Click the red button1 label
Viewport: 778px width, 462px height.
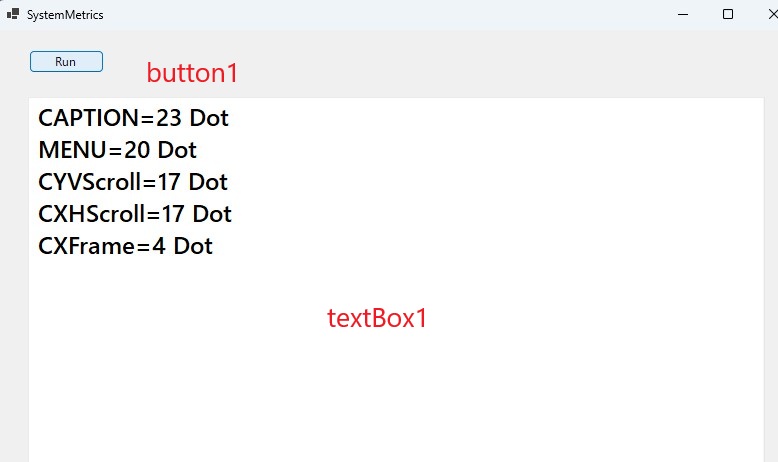tap(192, 73)
